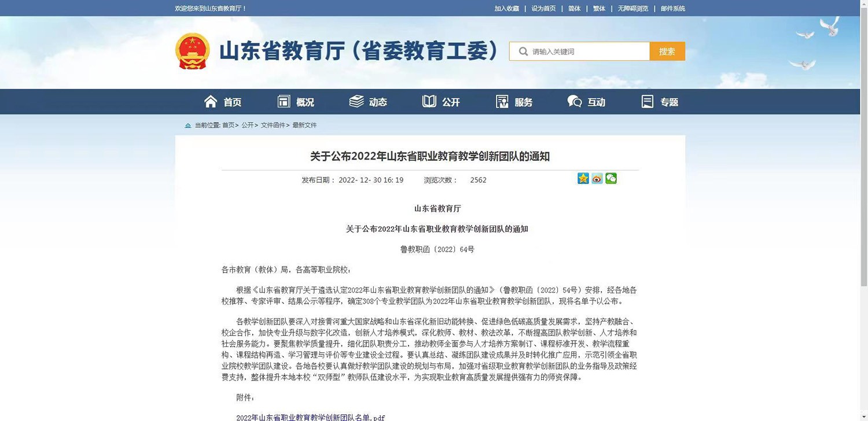Screen dimensions: 868x421
Task: Open 2022年山东省职业教育教学创新团队名单.pdf attachment
Action: pyautogui.click(x=311, y=417)
